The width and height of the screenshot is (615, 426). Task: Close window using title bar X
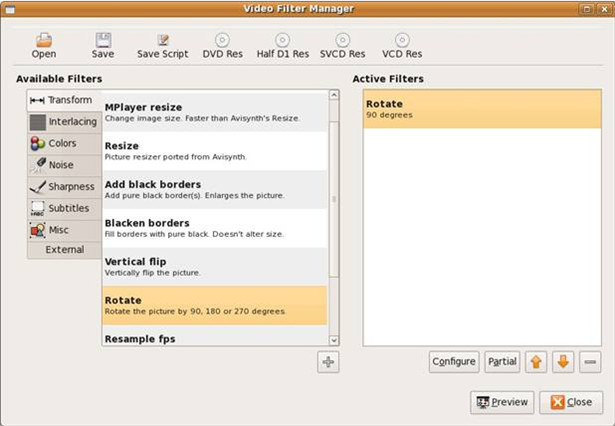point(604,9)
